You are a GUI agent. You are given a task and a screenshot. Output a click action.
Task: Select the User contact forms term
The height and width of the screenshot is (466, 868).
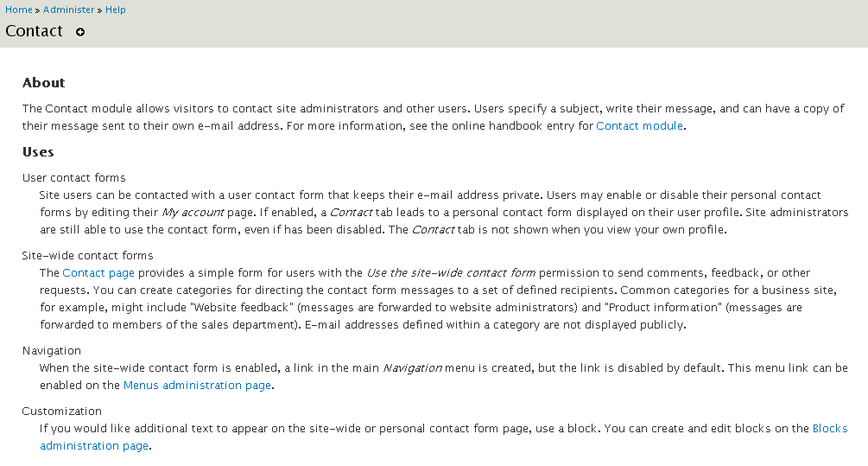[74, 177]
